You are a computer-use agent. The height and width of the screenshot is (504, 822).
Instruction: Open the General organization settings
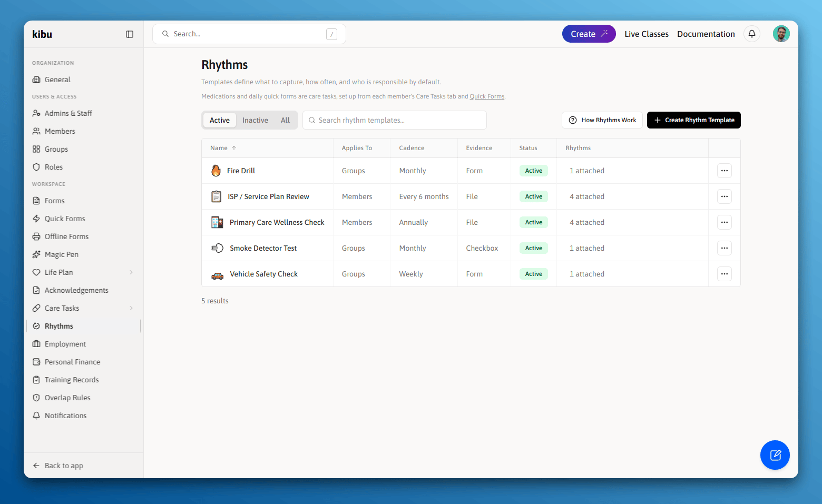point(84,80)
